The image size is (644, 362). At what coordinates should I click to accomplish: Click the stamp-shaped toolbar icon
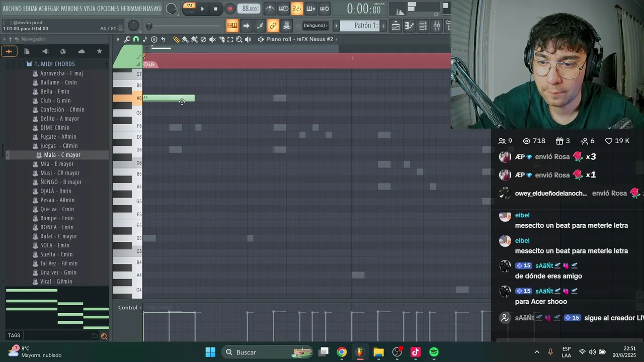[286, 26]
